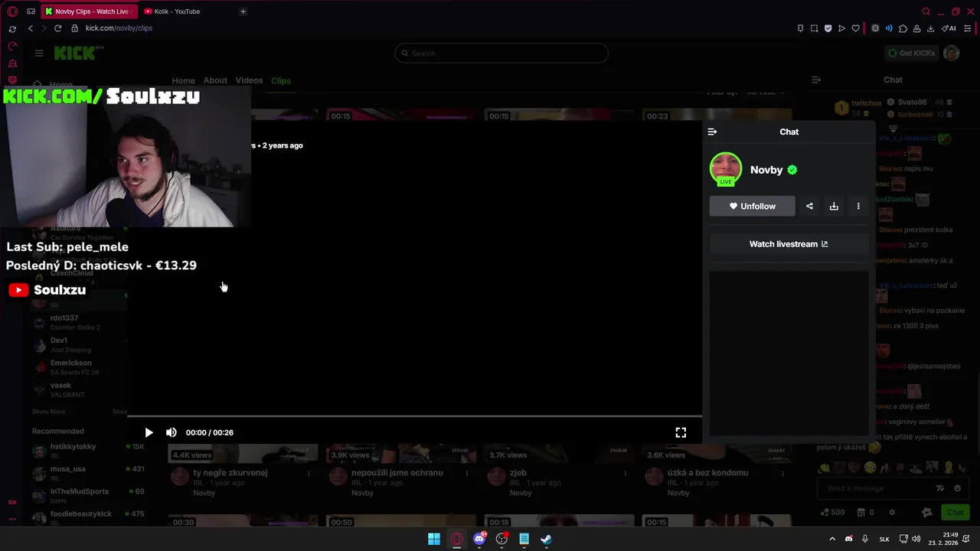Open Windows Start menu
The width and height of the screenshot is (980, 551).
click(434, 539)
